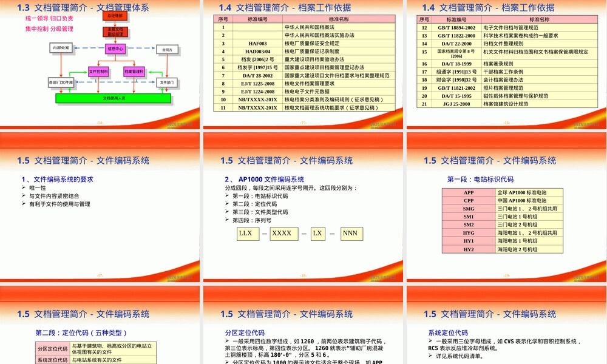Open the standards table slide listing rows 12-21
Image resolution: width=607 pixels, height=364 pixels.
(506, 64)
